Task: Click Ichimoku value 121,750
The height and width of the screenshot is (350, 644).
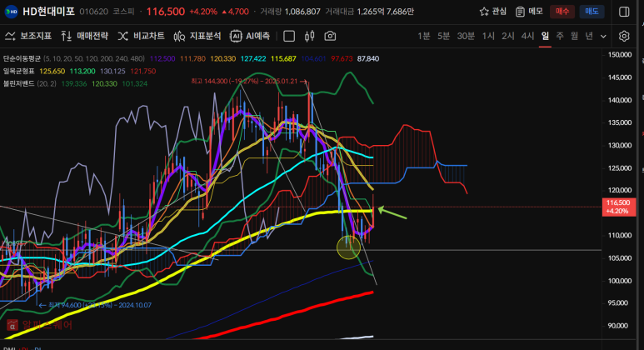Action: [143, 71]
